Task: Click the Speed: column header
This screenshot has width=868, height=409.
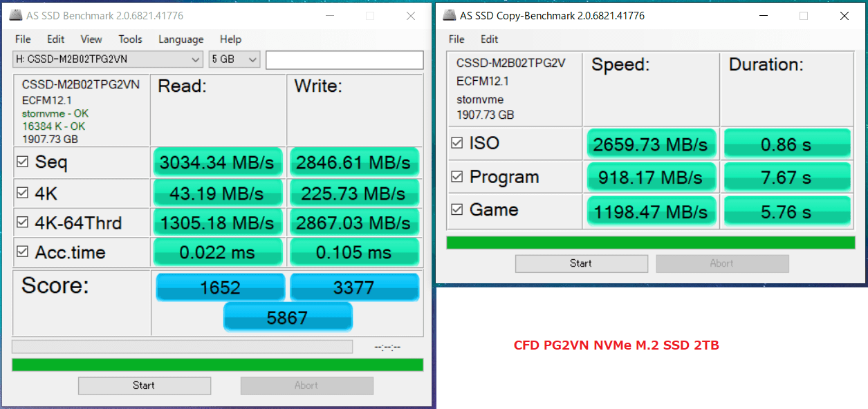Action: coord(620,65)
